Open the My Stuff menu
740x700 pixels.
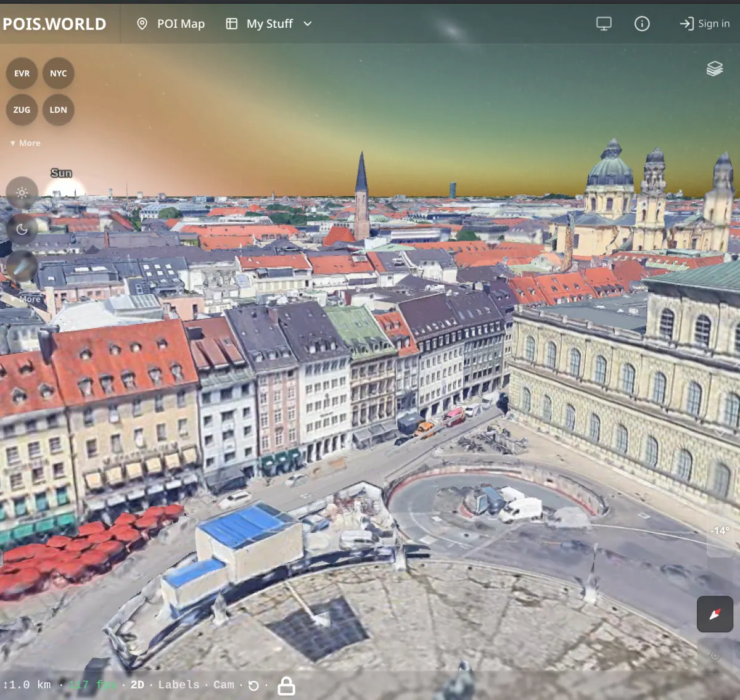(269, 23)
